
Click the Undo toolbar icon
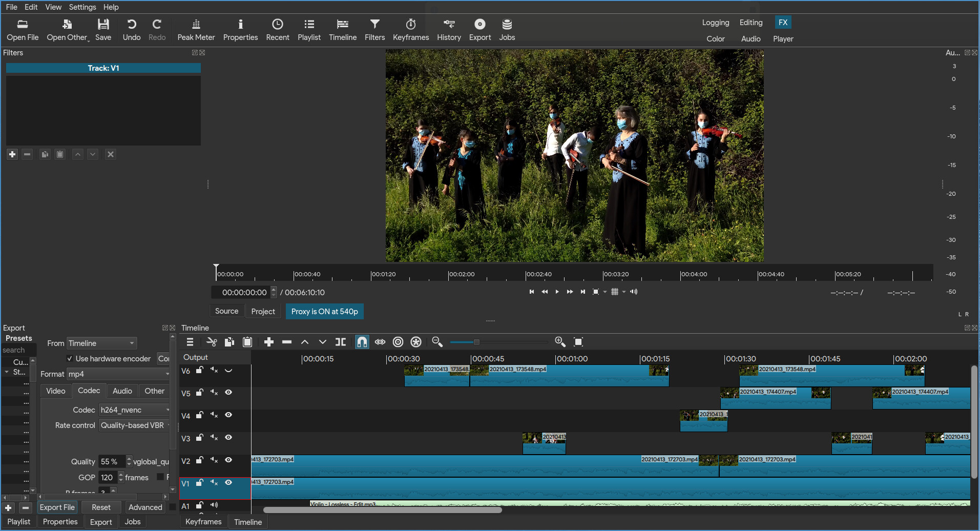click(131, 30)
